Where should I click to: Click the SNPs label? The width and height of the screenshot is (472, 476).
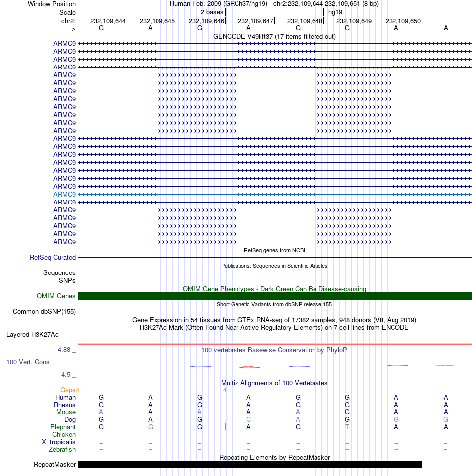click(67, 280)
